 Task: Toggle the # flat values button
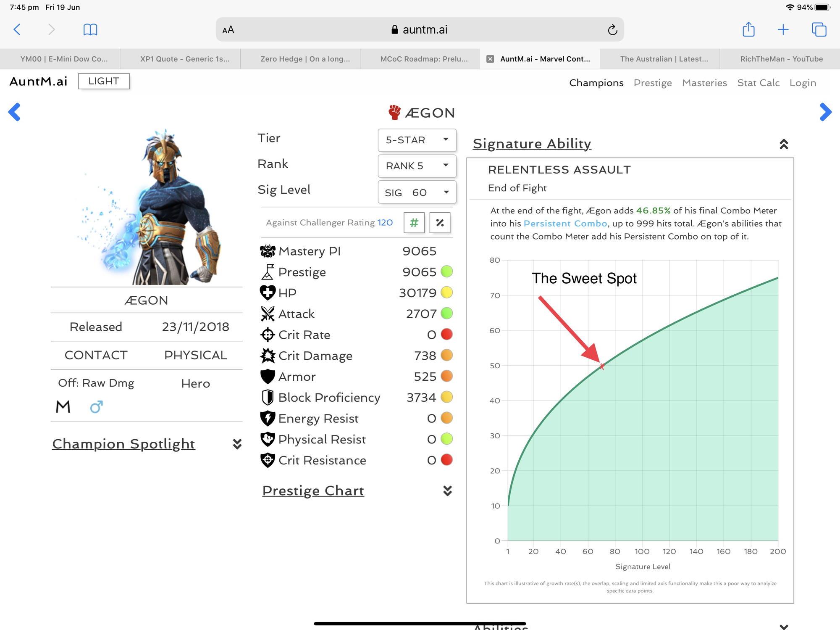click(414, 222)
